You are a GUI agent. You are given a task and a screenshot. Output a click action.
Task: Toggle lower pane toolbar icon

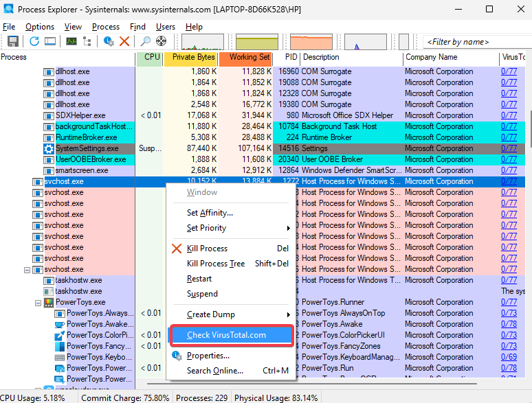coord(50,41)
